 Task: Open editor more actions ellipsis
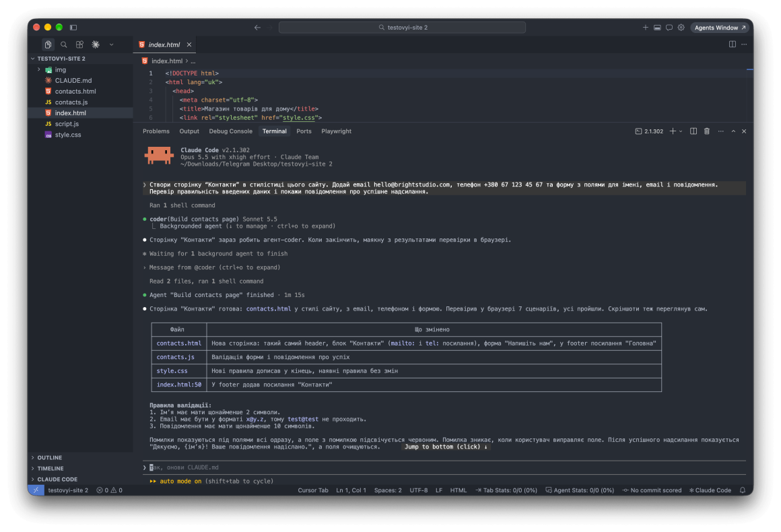[744, 44]
